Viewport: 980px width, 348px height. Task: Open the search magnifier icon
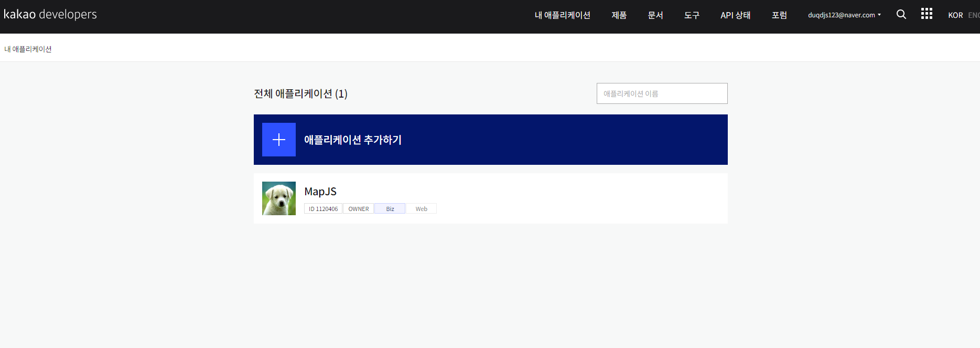[x=901, y=15]
